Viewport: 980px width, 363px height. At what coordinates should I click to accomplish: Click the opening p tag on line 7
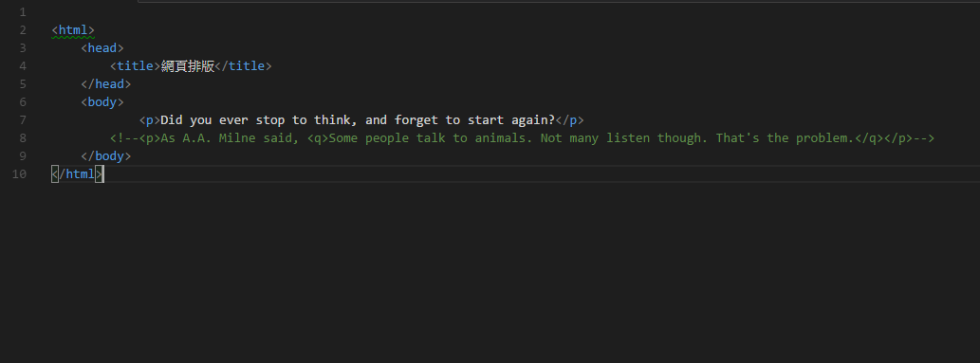coord(150,120)
